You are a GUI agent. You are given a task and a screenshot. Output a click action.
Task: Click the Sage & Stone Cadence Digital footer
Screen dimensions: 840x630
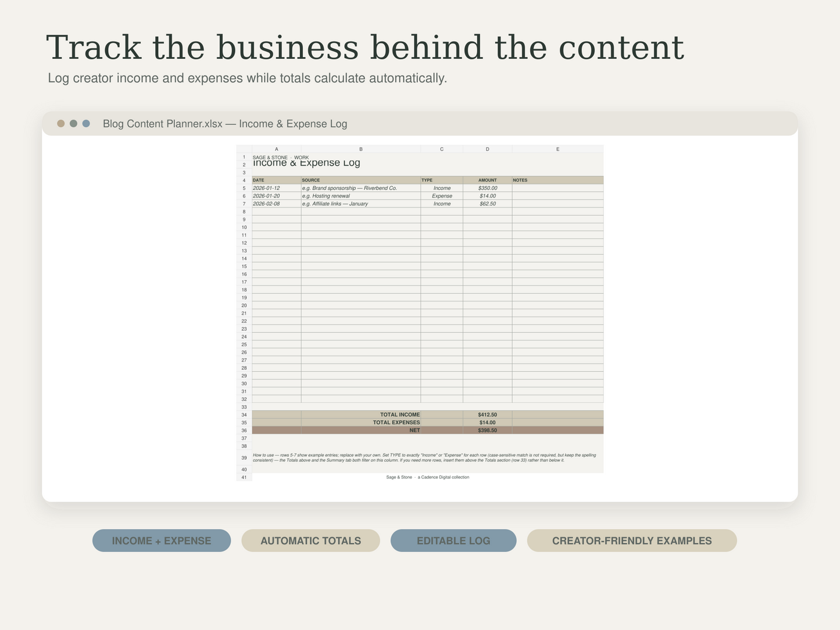[428, 477]
